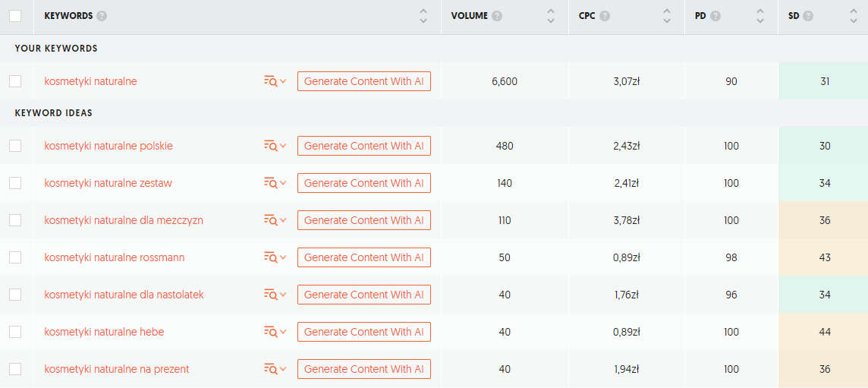868x388 pixels.
Task: Generate AI content for rossmann keyword
Action: (x=364, y=257)
